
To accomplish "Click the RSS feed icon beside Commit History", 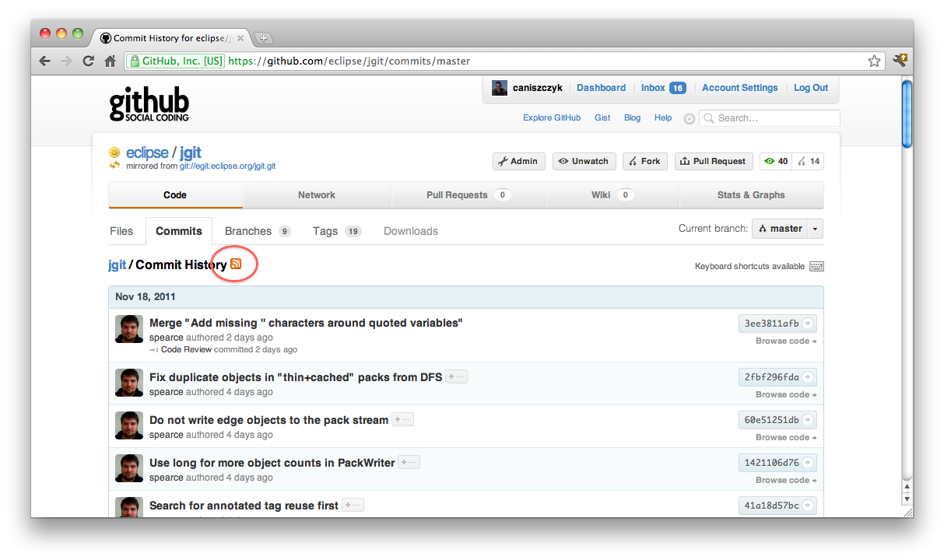I will [236, 264].
